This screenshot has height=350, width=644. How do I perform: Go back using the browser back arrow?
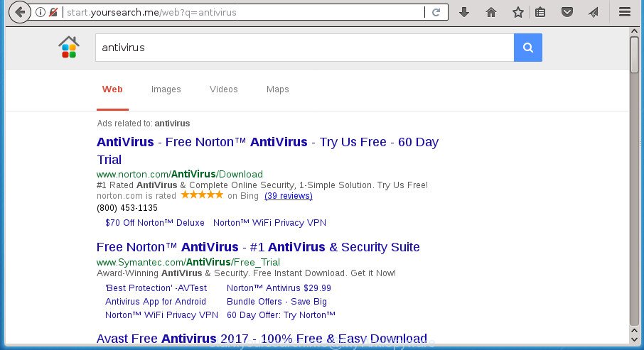[x=19, y=12]
